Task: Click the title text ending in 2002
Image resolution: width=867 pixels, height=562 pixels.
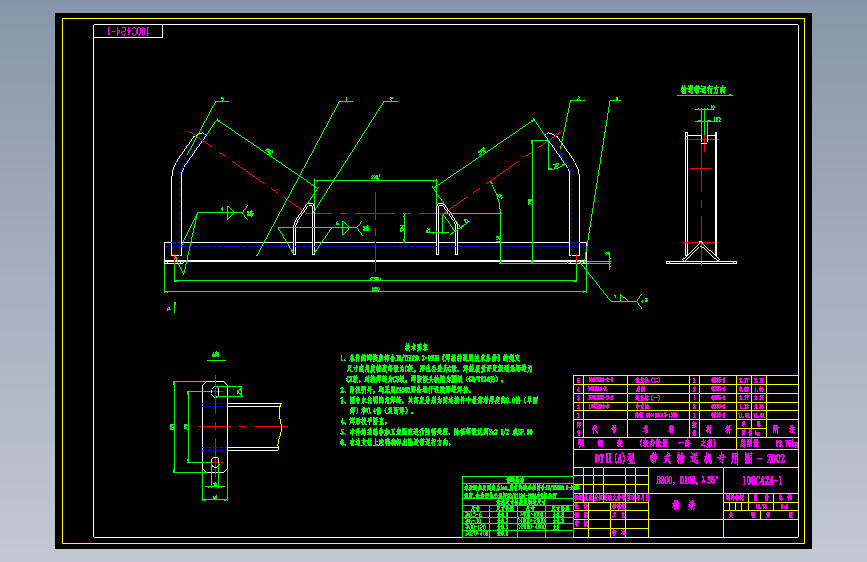Action: (x=689, y=459)
